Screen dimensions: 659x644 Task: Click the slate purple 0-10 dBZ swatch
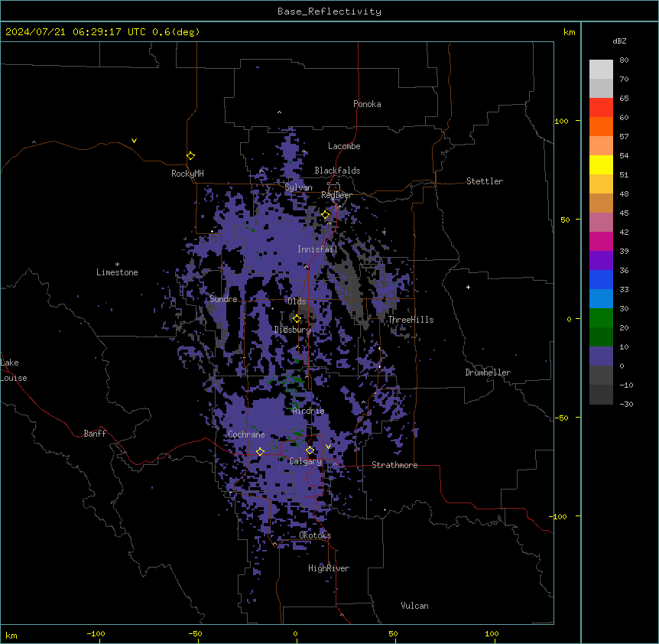point(601,356)
